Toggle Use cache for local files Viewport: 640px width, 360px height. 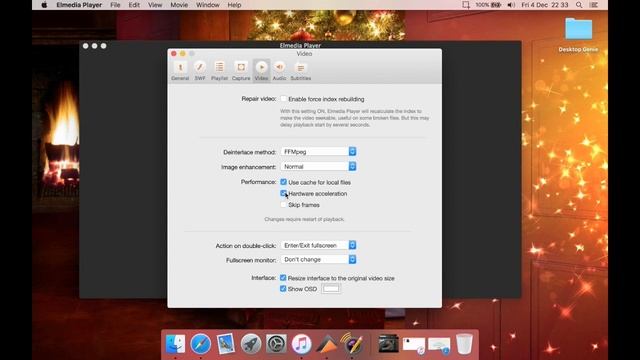tap(283, 182)
